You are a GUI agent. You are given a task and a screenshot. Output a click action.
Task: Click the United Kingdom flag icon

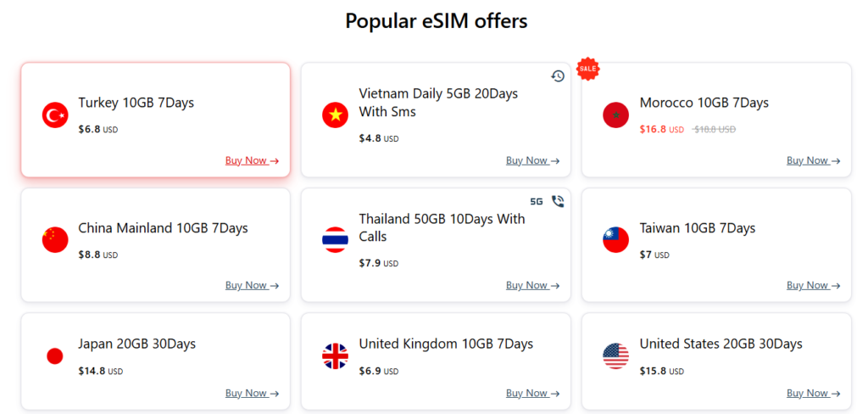click(x=336, y=356)
